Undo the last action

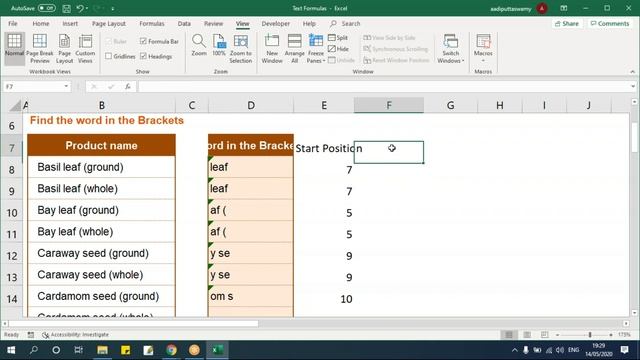click(80, 8)
